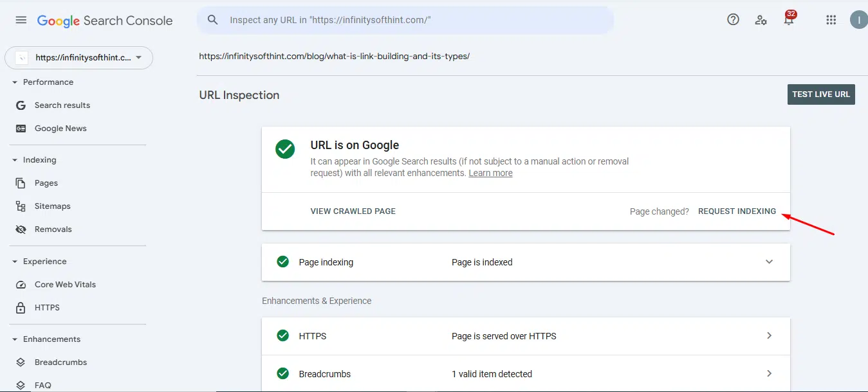Open the property selector dropdown
The image size is (868, 392).
point(78,58)
